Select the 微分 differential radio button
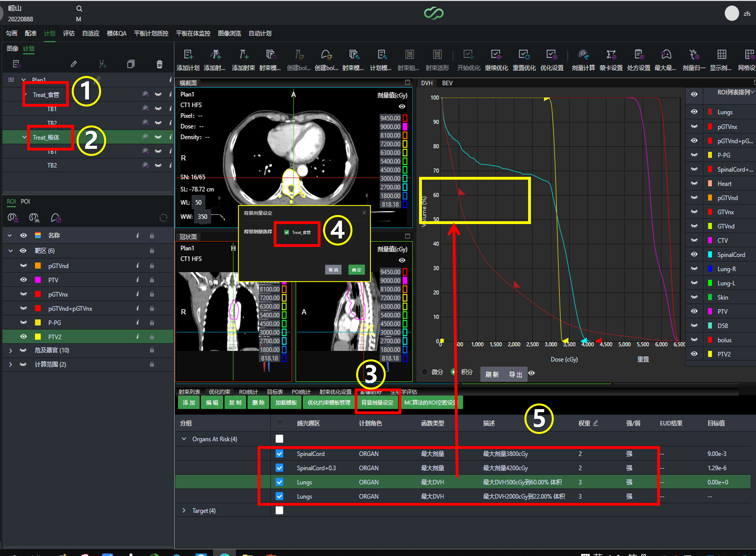Image resolution: width=756 pixels, height=556 pixels. [425, 372]
